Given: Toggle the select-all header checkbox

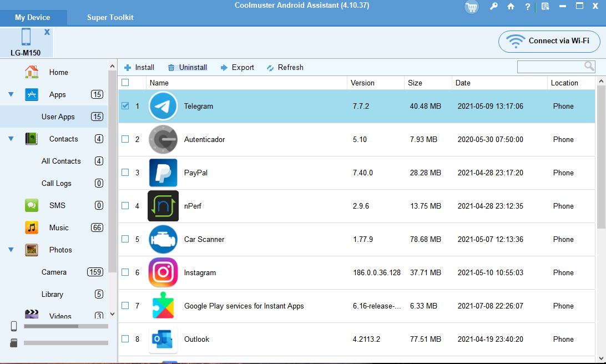Looking at the screenshot, I should [125, 82].
